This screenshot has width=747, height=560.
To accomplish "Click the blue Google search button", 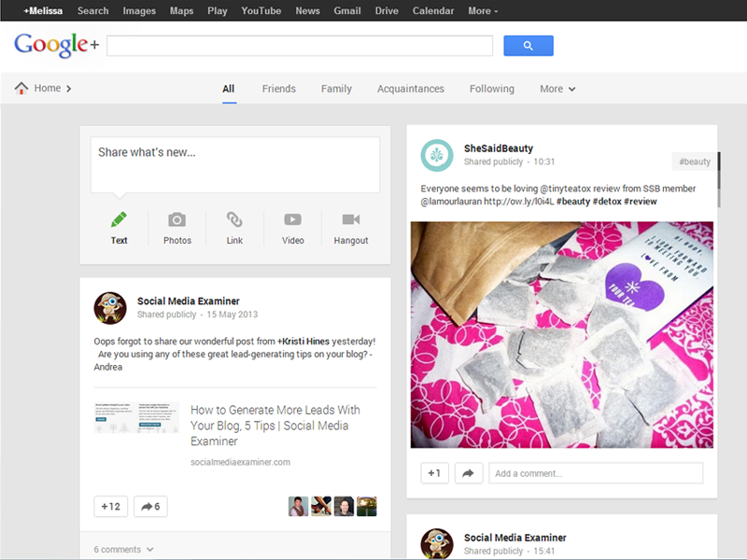I will click(x=528, y=45).
